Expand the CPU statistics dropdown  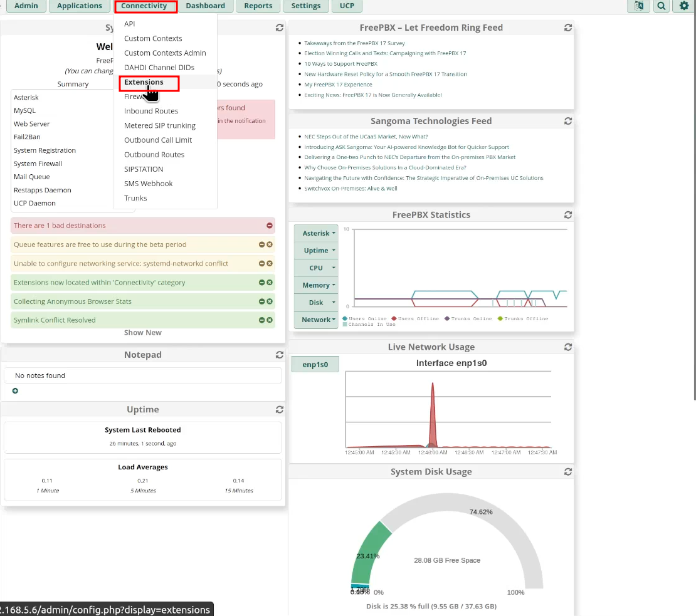[316, 268]
